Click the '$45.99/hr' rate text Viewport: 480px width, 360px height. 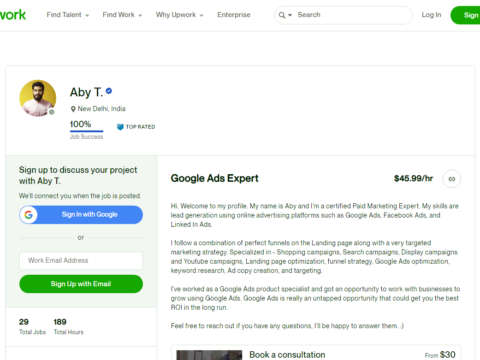pos(413,178)
